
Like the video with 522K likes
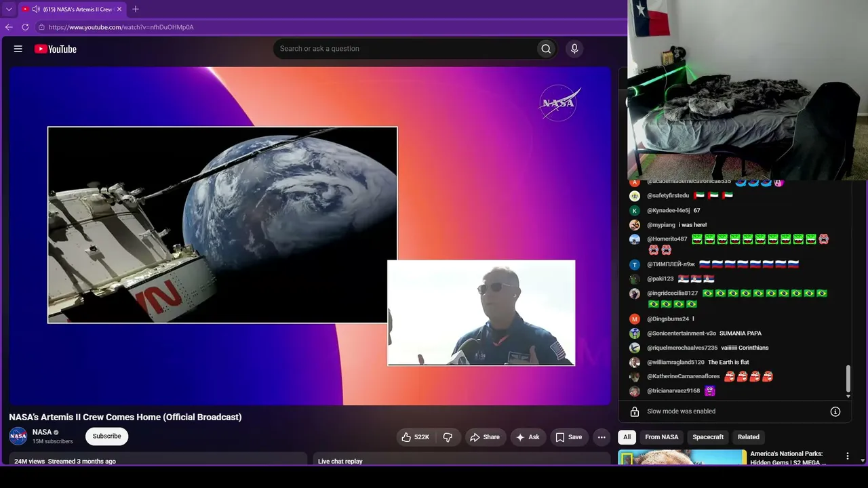click(x=415, y=437)
